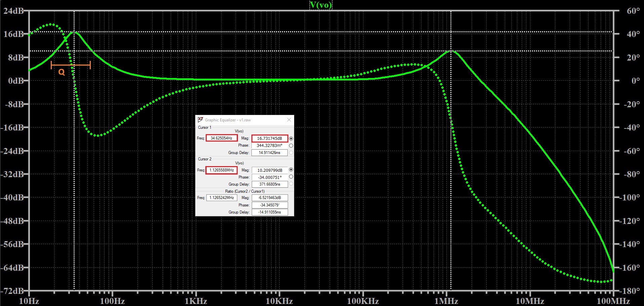Image resolution: width=644 pixels, height=306 pixels.
Task: Click the Cursor 2 Phase field -34.000751°
Action: point(270,177)
